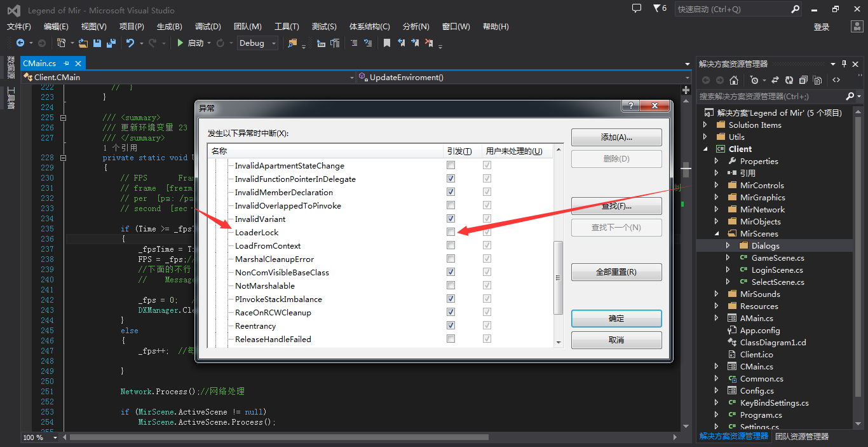
Task: Click the navigate backward arrow in toolbar
Action: point(20,43)
